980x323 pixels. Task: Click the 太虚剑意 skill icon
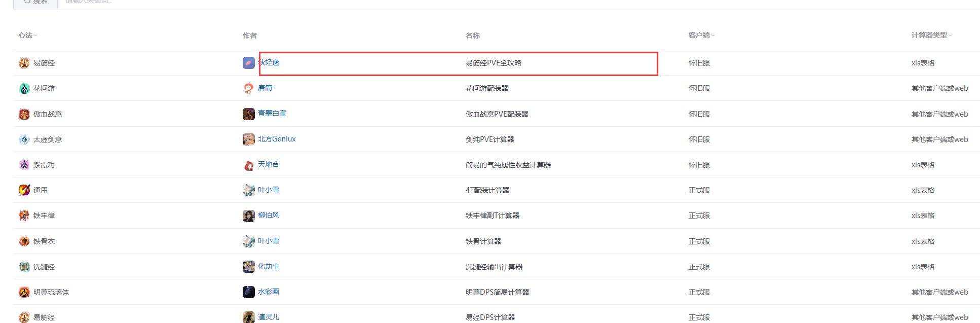[x=24, y=139]
